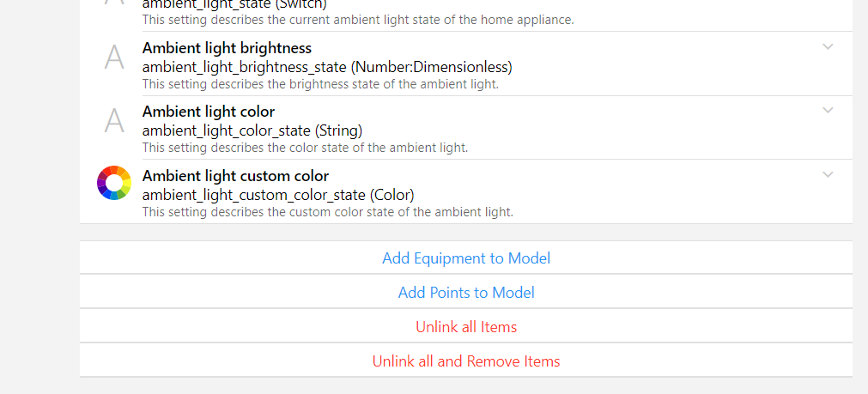
Task: Click the ambient_light_state (Switch) item name
Action: [234, 4]
